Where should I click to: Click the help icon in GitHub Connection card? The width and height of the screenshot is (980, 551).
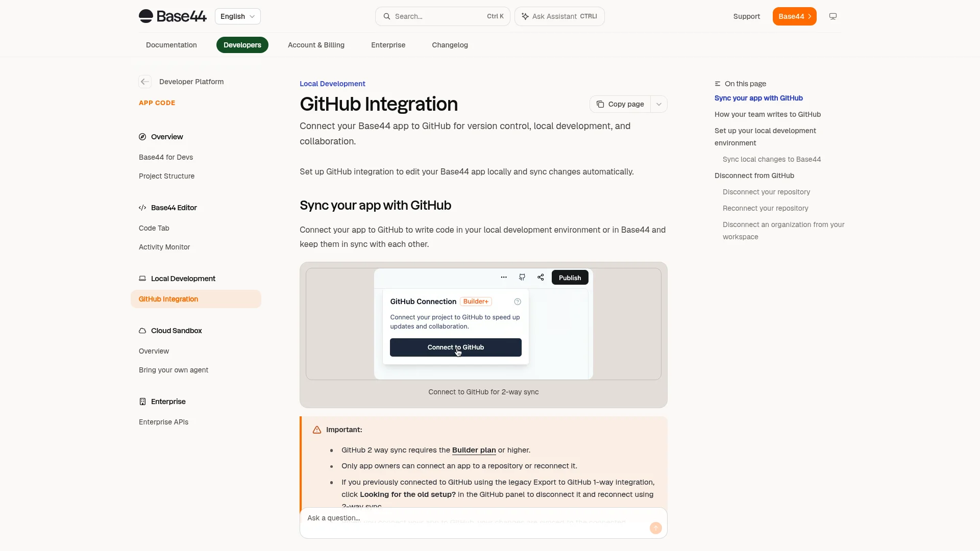[x=518, y=302]
